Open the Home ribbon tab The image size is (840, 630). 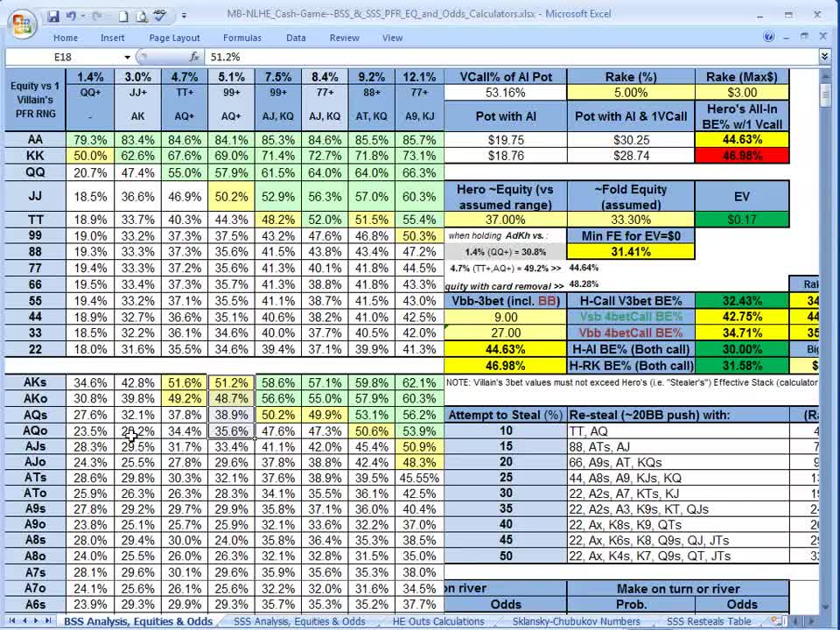[x=66, y=38]
